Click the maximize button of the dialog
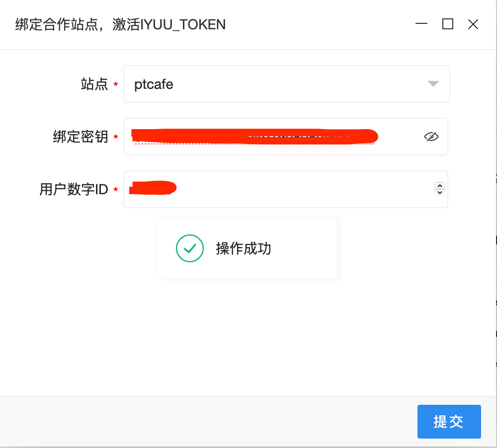 448,24
